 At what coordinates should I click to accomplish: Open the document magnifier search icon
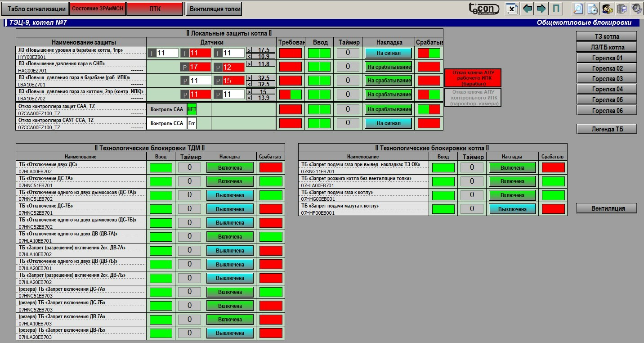578,9
